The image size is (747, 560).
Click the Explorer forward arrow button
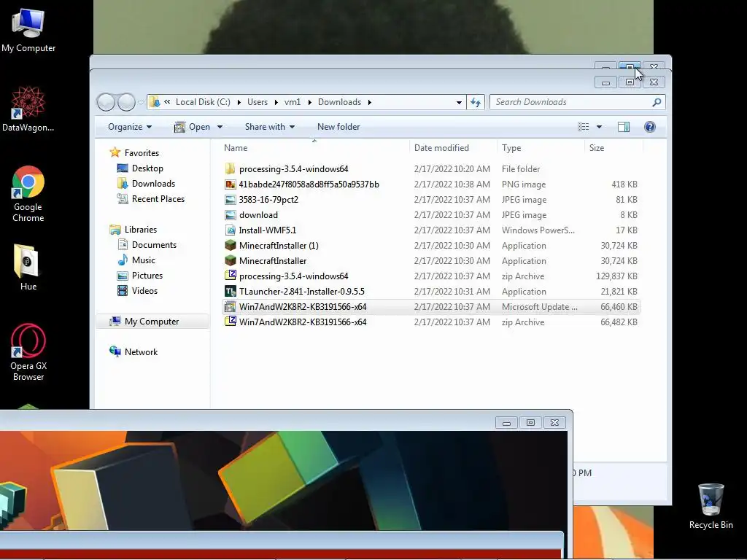pos(126,102)
